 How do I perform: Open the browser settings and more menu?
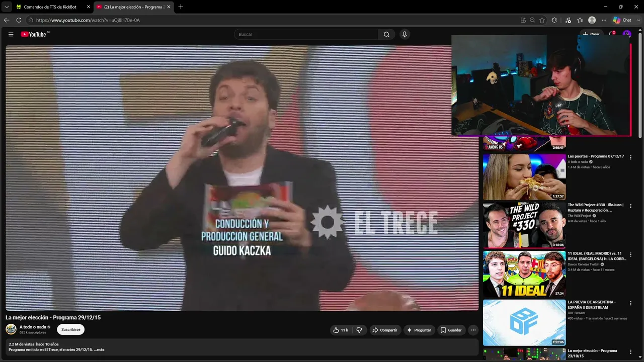point(604,20)
